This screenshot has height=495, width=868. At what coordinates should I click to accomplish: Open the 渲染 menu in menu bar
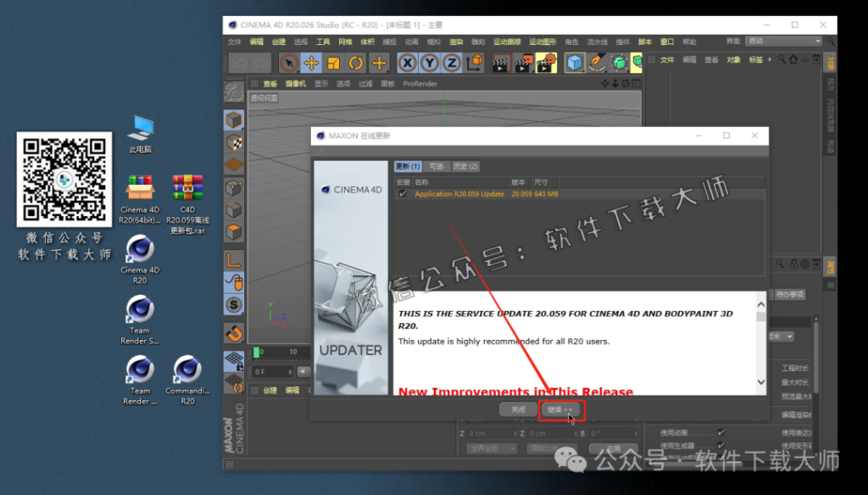pos(456,42)
